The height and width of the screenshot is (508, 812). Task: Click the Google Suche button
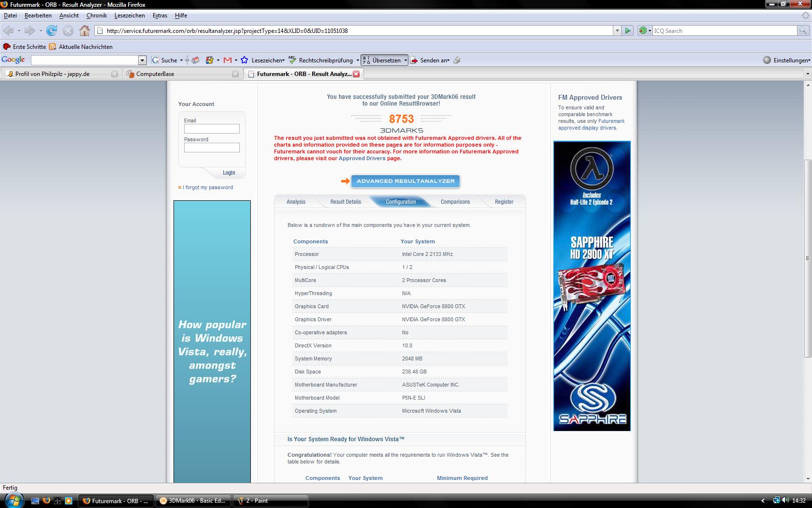(x=165, y=60)
